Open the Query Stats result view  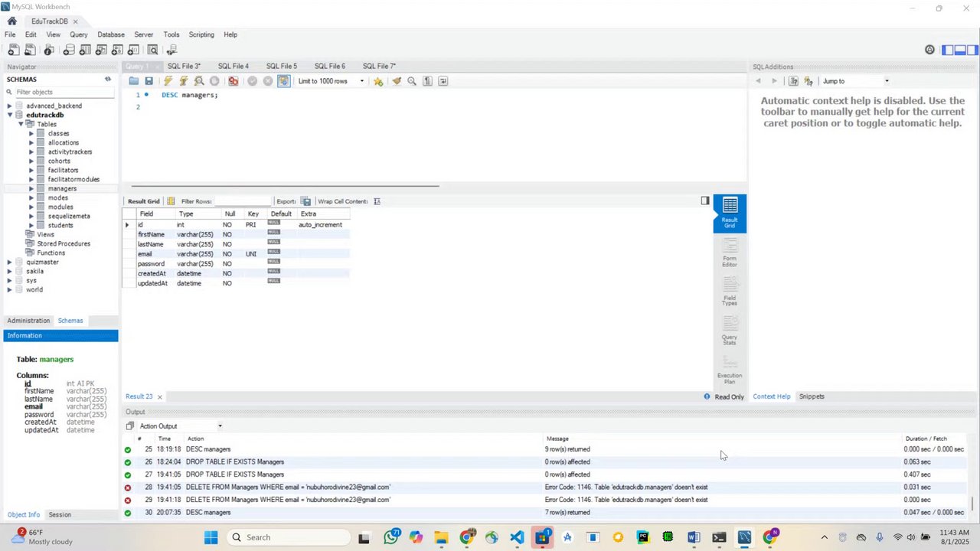point(730,330)
